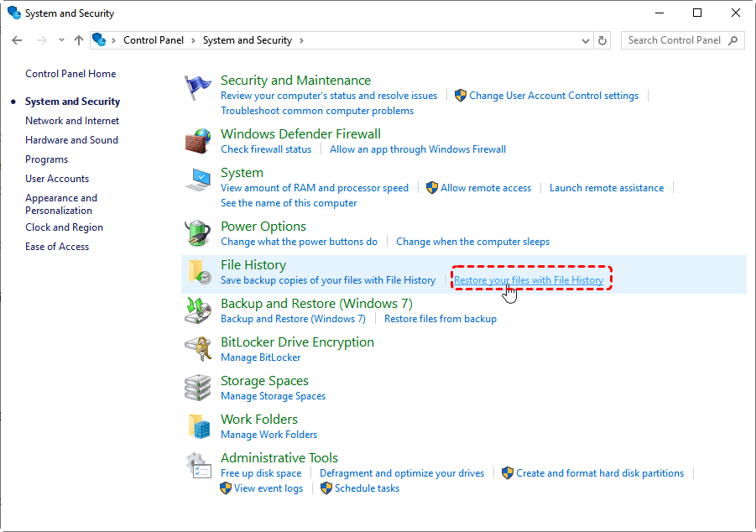Image resolution: width=756 pixels, height=532 pixels.
Task: Click the BitLocker drive with key icon
Action: pos(198,349)
